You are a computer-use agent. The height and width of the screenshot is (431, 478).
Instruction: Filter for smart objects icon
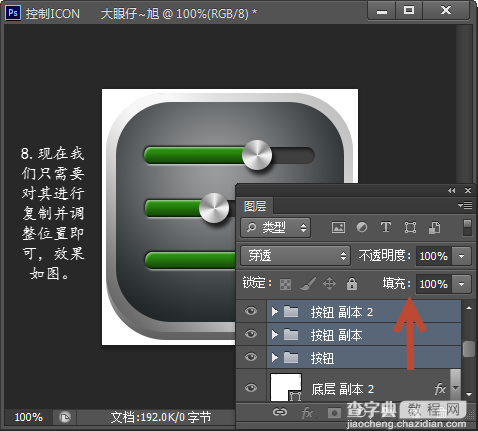coord(434,228)
